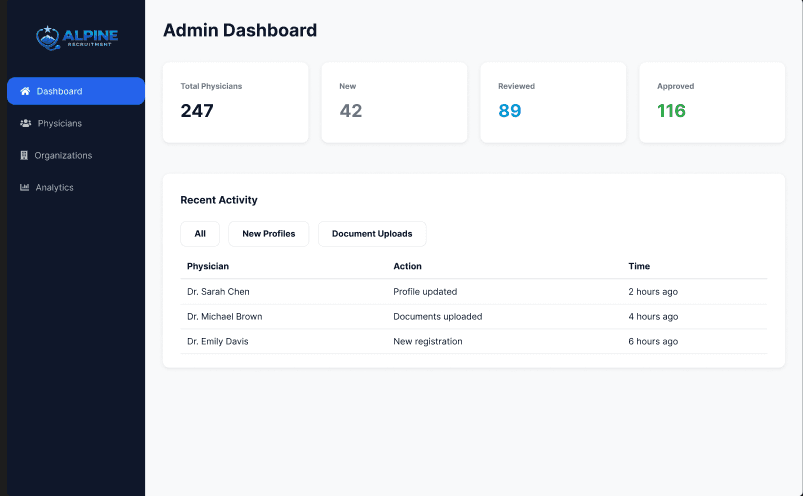The height and width of the screenshot is (496, 803).
Task: Go to the Analytics section
Action: (76, 187)
